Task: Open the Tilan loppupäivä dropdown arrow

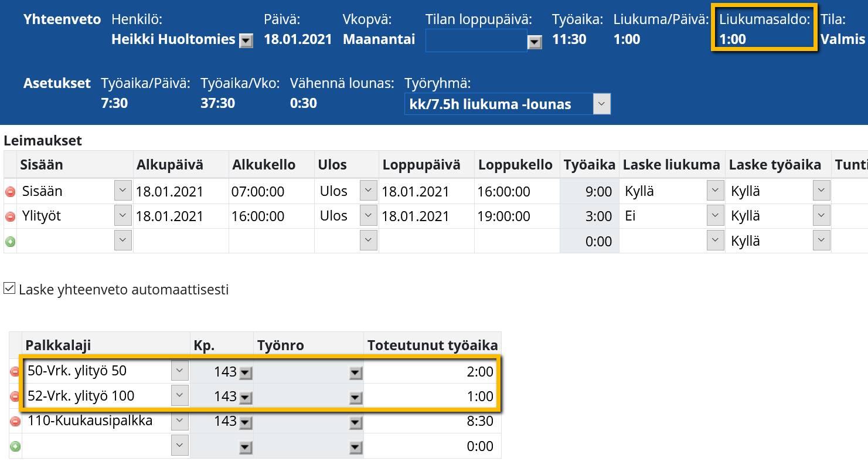Action: tap(534, 41)
